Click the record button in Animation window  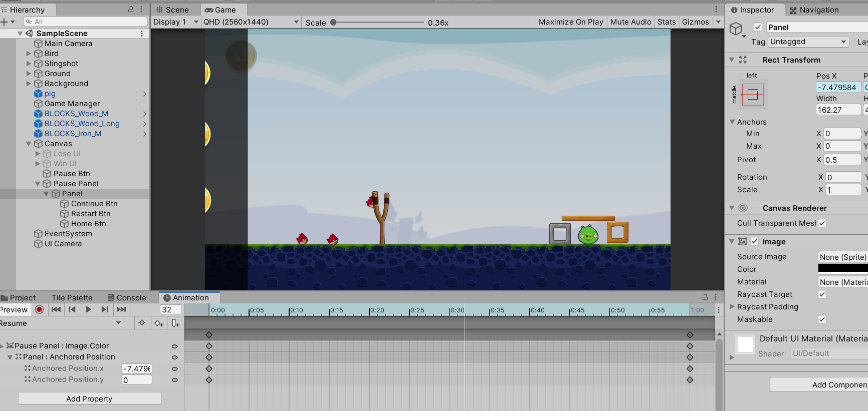40,309
